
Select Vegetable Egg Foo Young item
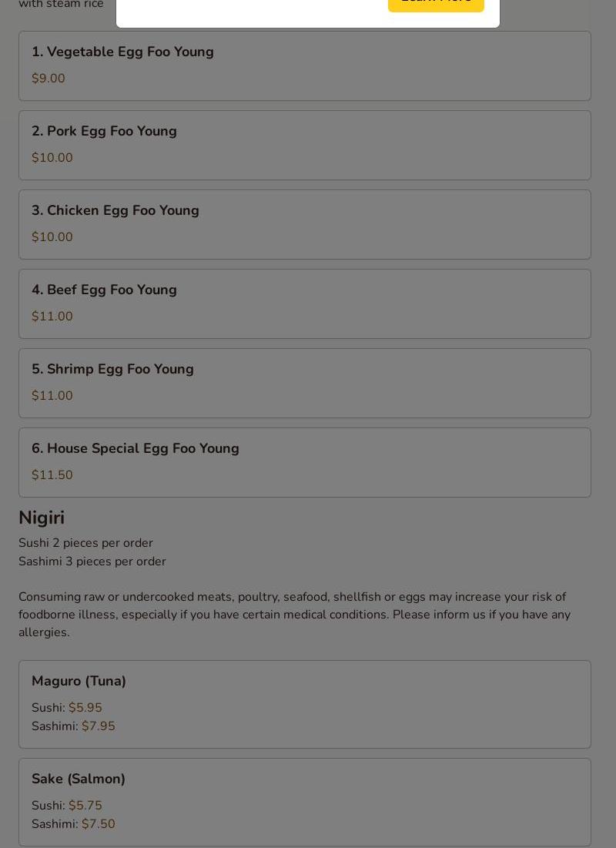tap(304, 65)
